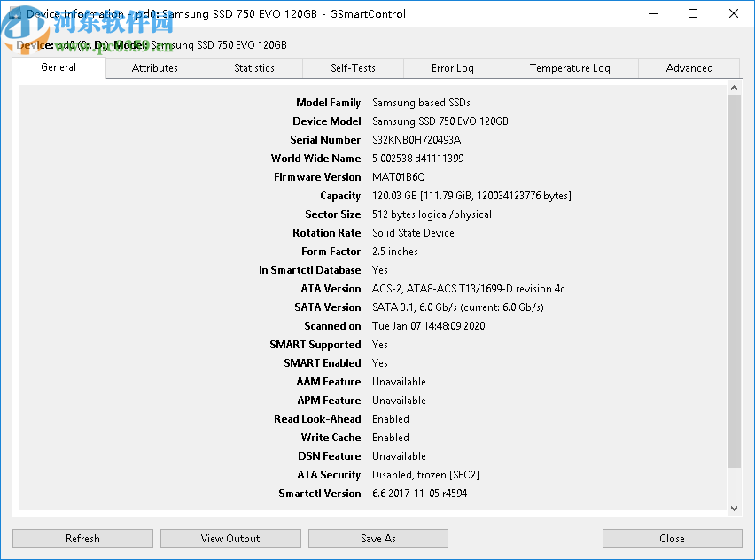Click the scrollbar down arrow
Viewport: 755px width, 560px height.
[734, 508]
